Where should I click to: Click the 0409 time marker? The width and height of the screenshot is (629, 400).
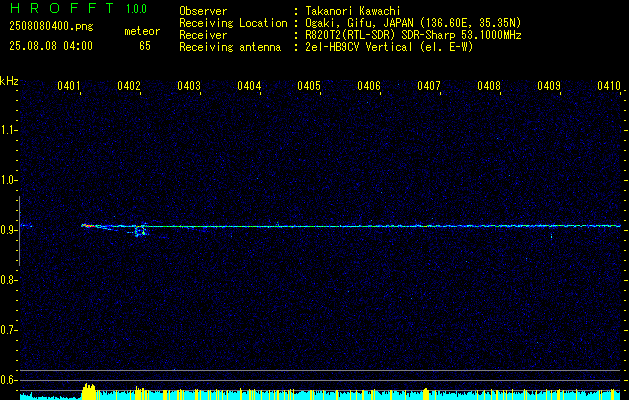(549, 85)
